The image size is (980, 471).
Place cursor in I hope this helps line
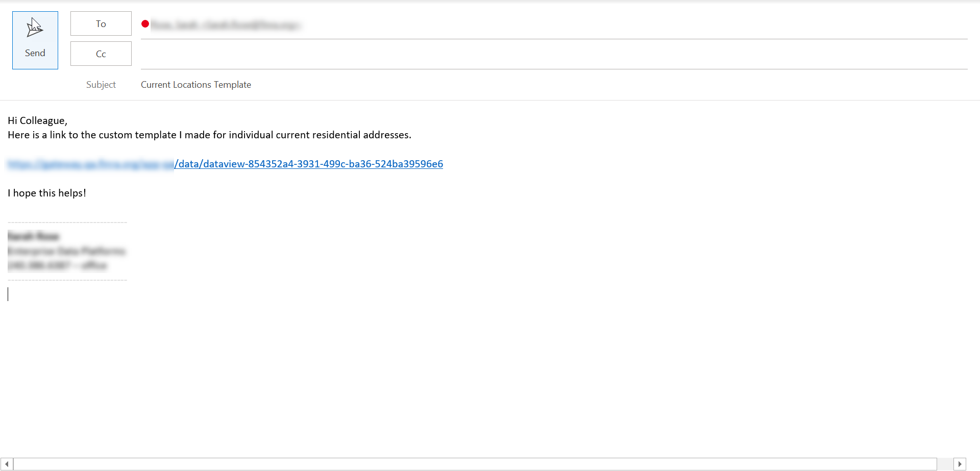point(47,193)
